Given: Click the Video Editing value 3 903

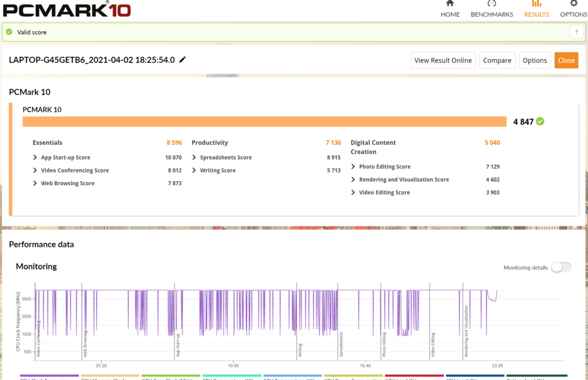Looking at the screenshot, I should click(493, 193).
